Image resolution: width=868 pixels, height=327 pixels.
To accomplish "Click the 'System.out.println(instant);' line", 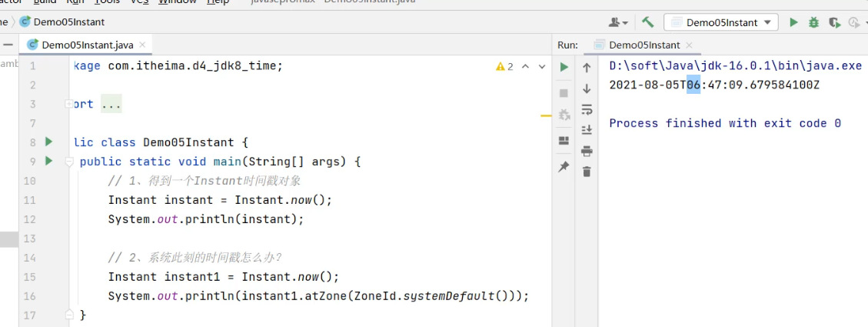I will (x=206, y=219).
